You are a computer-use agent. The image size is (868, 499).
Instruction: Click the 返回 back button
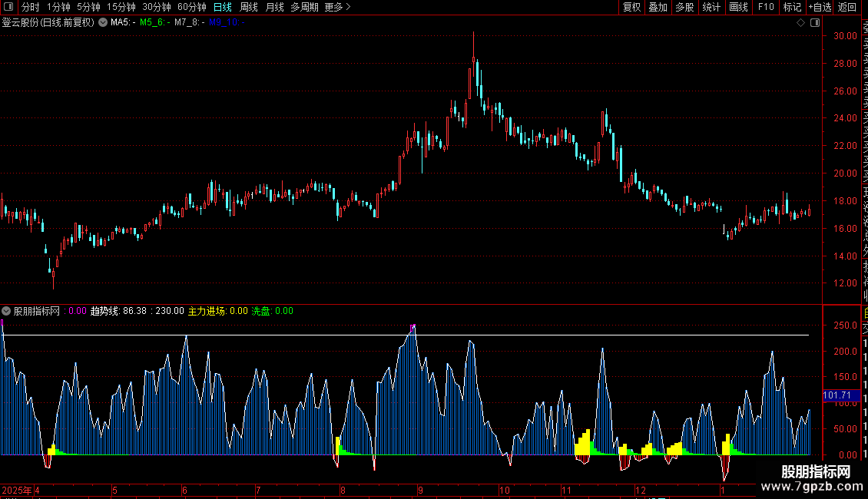tap(847, 7)
